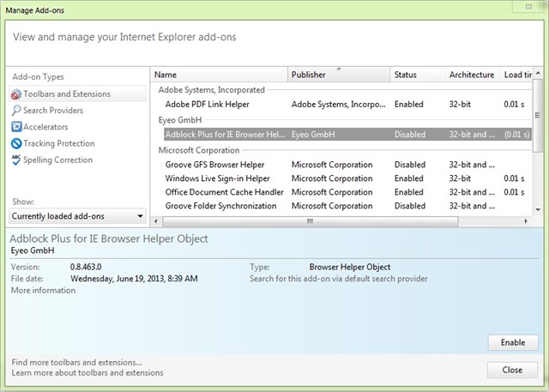Select the Groove GFS Browser Helper add-on

[347, 165]
